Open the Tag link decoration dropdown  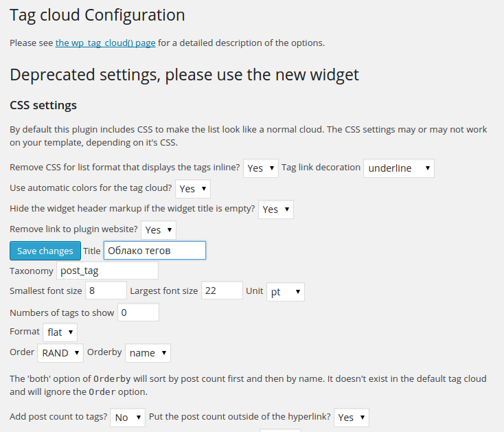coord(398,168)
